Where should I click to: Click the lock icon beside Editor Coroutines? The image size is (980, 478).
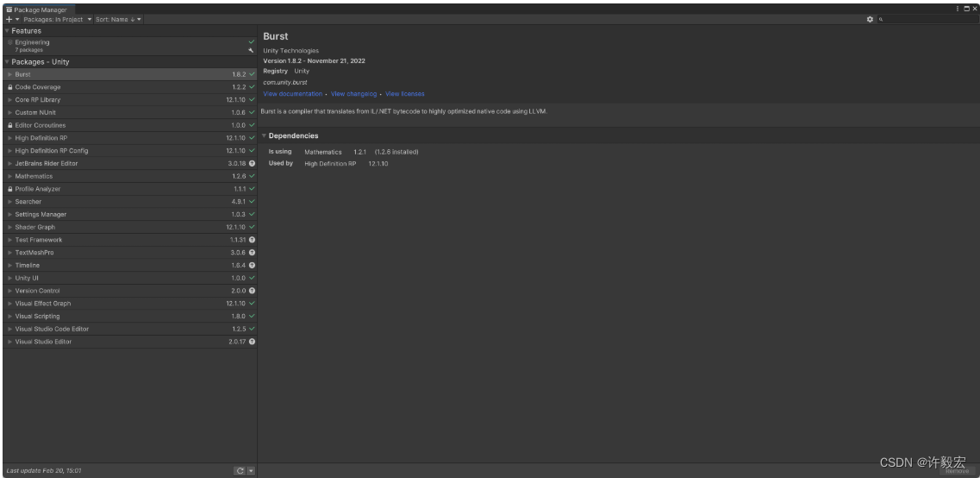[x=10, y=125]
